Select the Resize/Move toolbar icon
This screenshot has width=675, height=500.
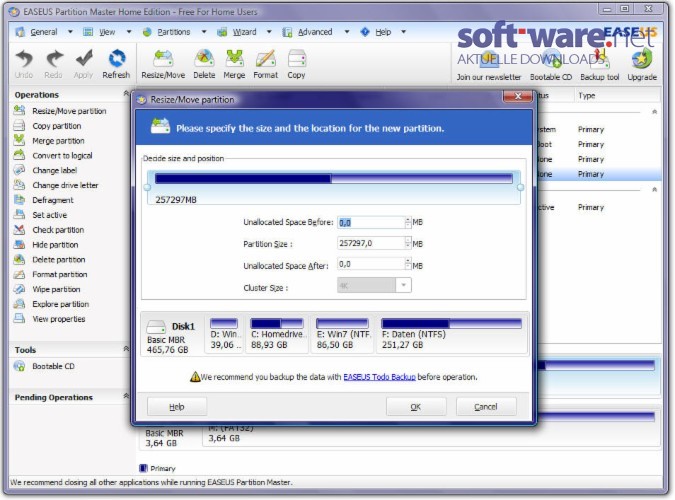coord(163,64)
